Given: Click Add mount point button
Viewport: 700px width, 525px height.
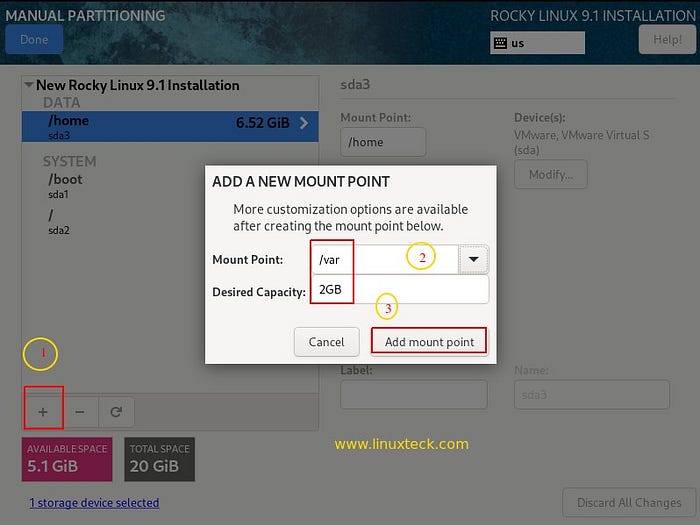Looking at the screenshot, I should click(x=429, y=342).
